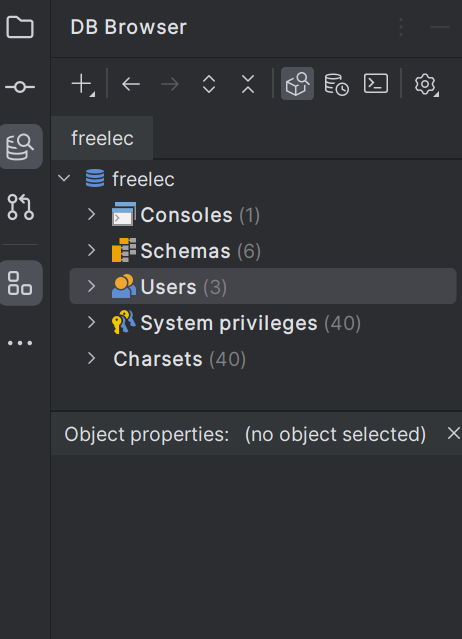Toggle the DB Browser sidebar button

click(20, 147)
